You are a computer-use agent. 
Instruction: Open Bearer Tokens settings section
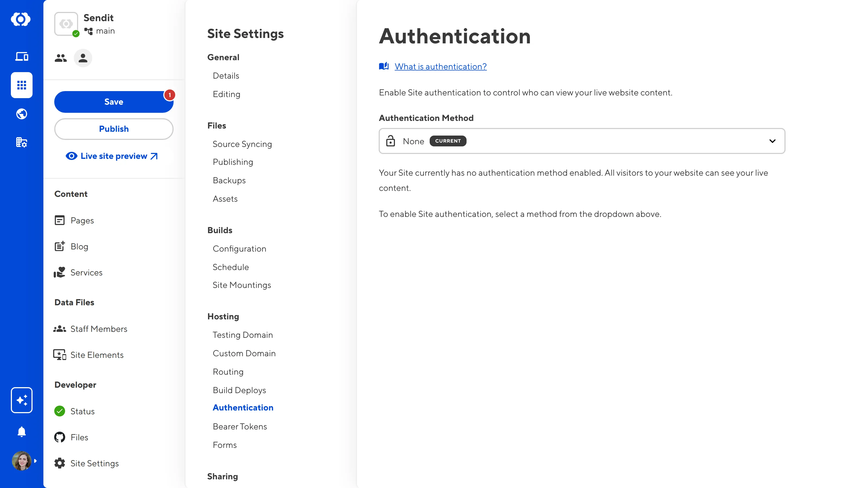click(x=240, y=426)
